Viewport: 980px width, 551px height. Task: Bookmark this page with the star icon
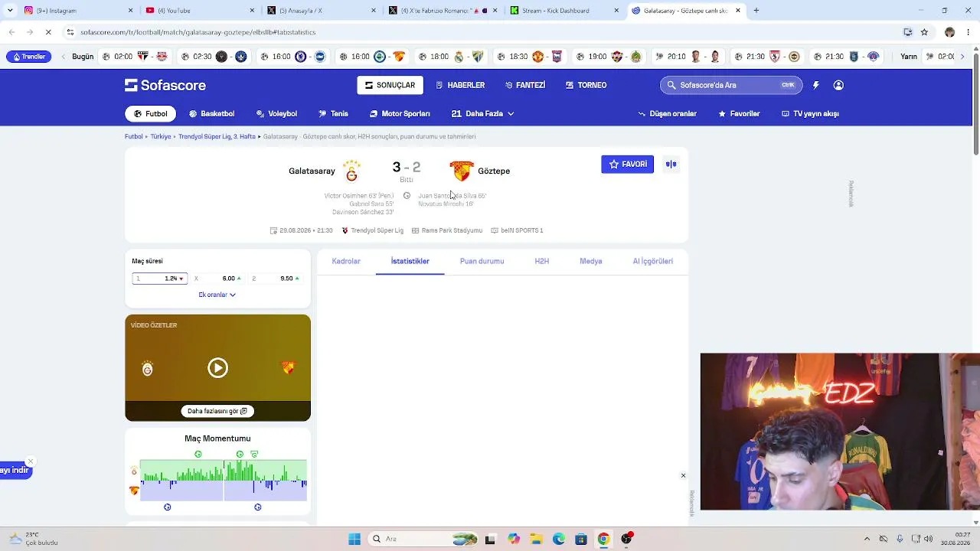point(924,32)
